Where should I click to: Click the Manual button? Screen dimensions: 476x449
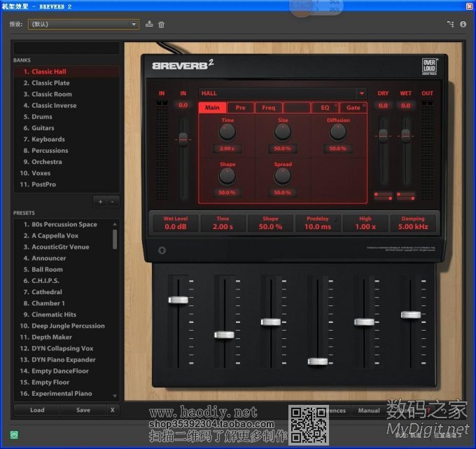tap(369, 410)
